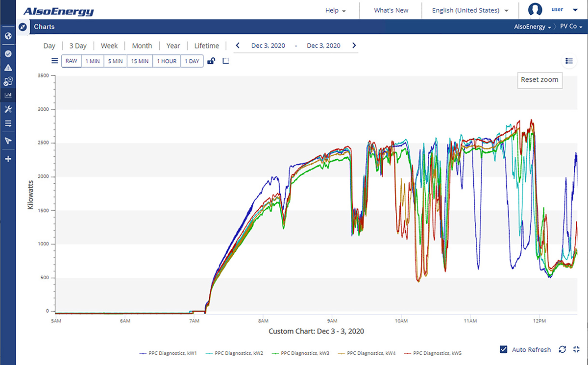Open AlsoEnergy breadcrumb dropdown
This screenshot has width=588, height=365.
(533, 27)
